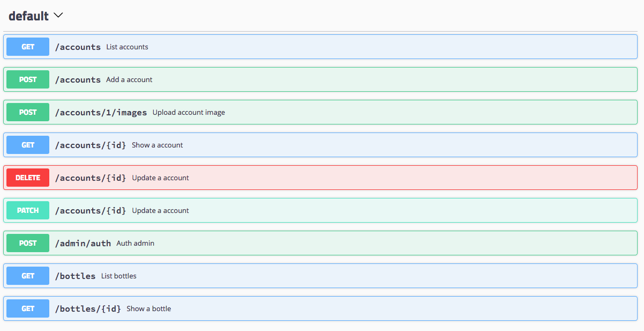Open the /admin/auth endpoint path

(x=83, y=244)
